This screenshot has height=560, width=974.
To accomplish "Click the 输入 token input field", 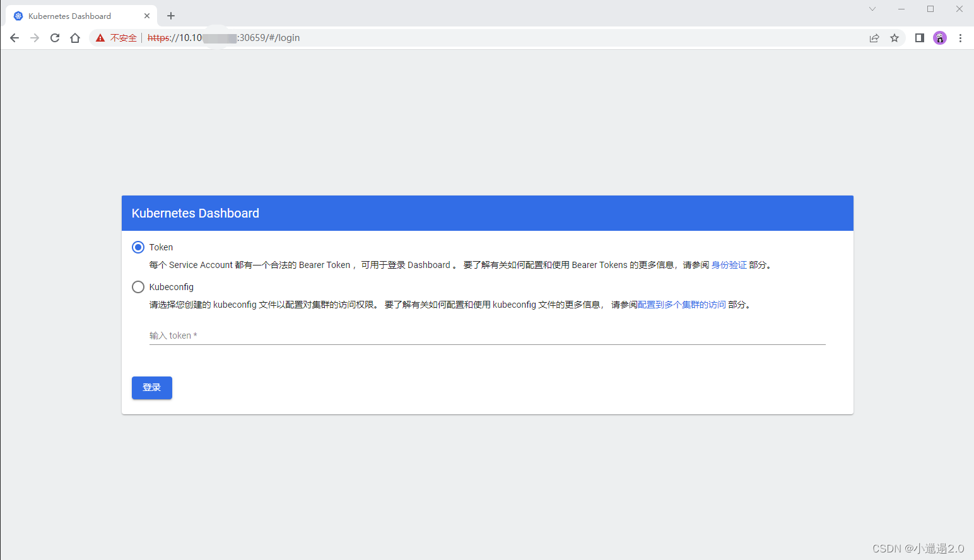I will coord(442,335).
